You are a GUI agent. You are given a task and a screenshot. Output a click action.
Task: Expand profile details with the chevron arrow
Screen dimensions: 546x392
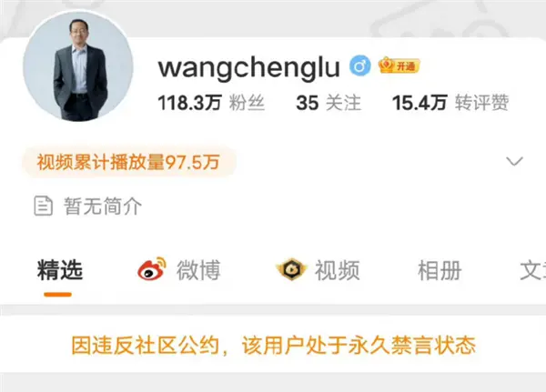pyautogui.click(x=514, y=161)
